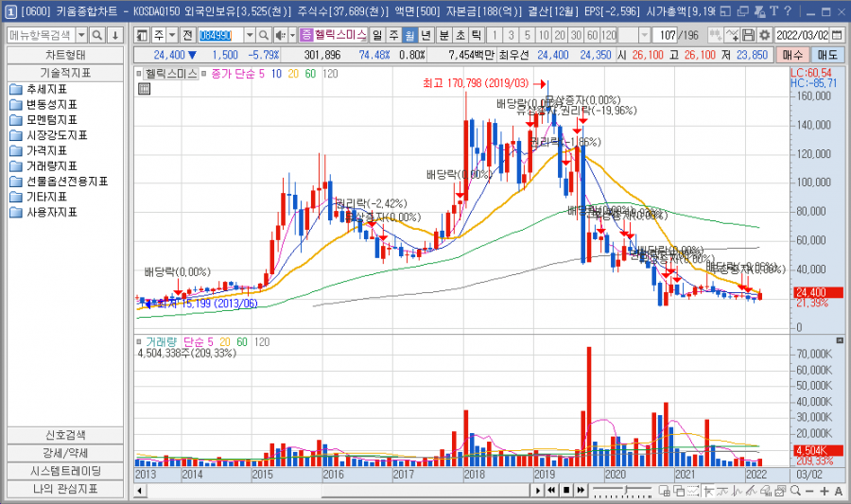851x504 pixels.
Task: Click the down-arrow icon beside menu search
Action: [x=115, y=35]
